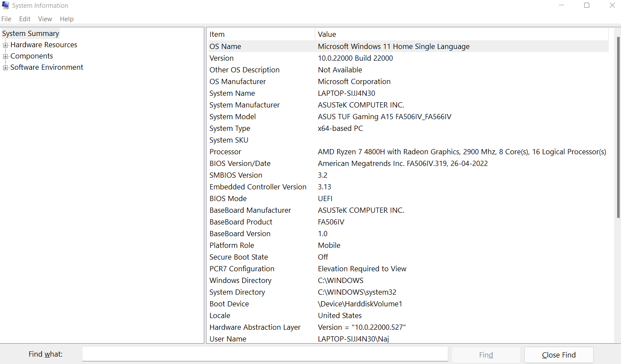The image size is (621, 364).
Task: Click the Locale item
Action: tap(220, 315)
